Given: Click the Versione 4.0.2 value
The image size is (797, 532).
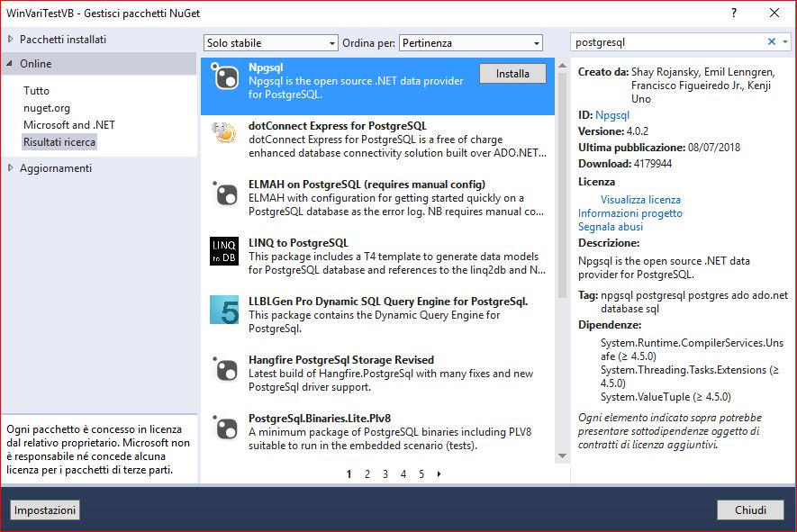Looking at the screenshot, I should (x=638, y=131).
